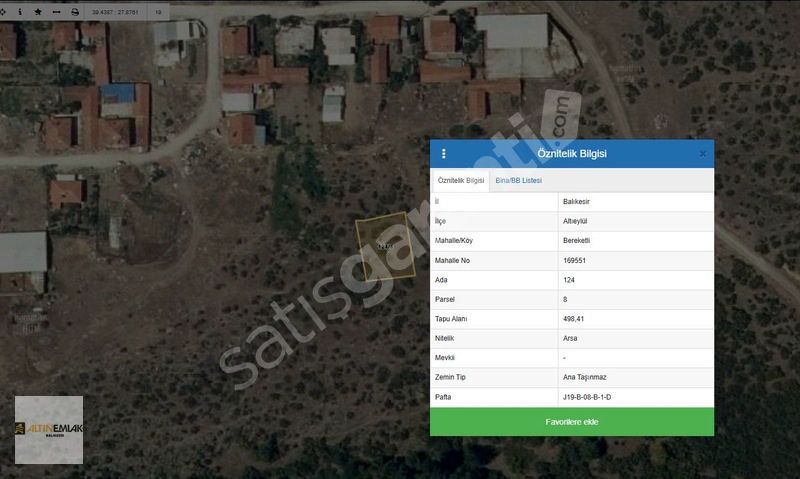
Task: Click the highlighted parcel on the map
Action: tap(385, 246)
